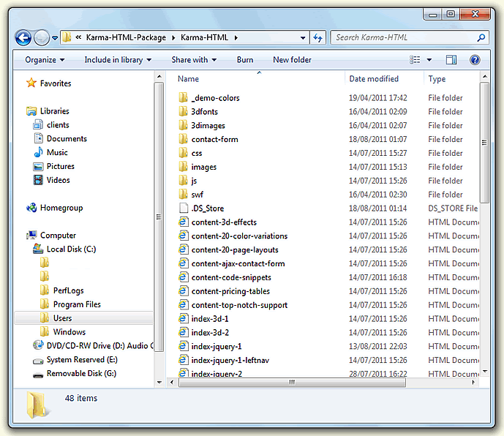This screenshot has height=436, width=504.
Task: Select Local Disk (C:) drive icon
Action: tap(38, 249)
